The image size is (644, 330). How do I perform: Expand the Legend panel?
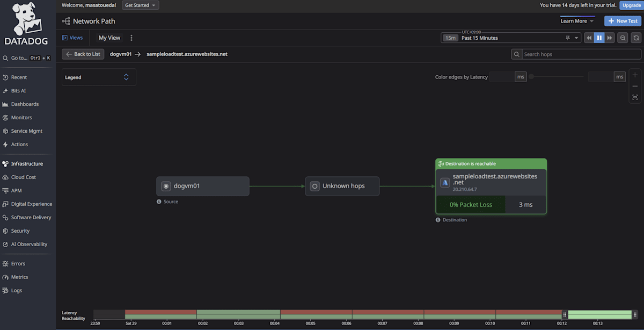99,77
